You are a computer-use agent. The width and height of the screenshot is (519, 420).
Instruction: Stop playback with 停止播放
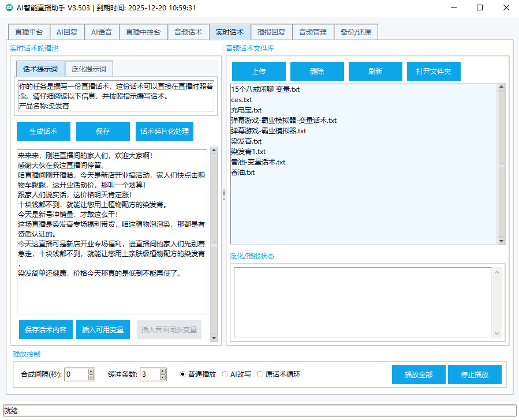click(475, 374)
